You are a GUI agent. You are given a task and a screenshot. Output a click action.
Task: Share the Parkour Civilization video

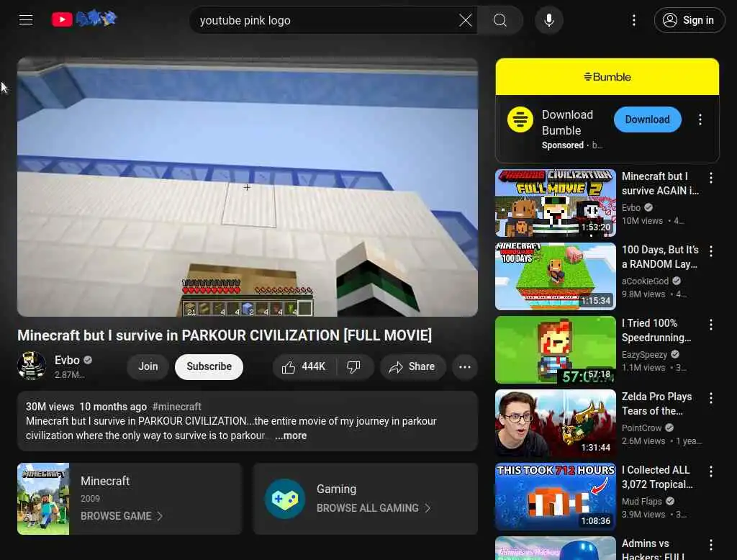click(412, 367)
